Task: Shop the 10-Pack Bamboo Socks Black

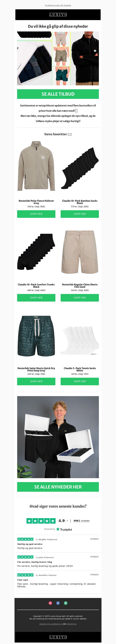Action: pos(80,214)
